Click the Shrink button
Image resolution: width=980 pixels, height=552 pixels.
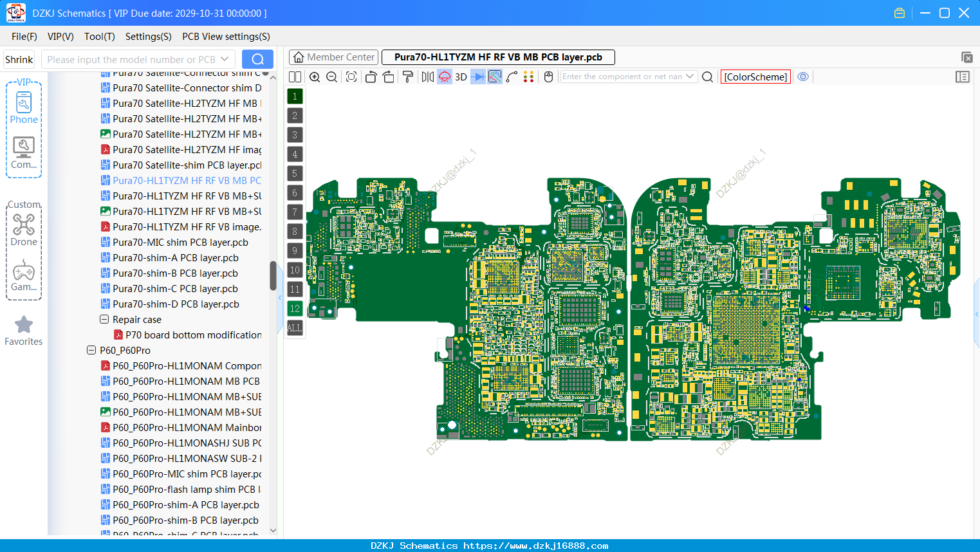click(x=19, y=59)
